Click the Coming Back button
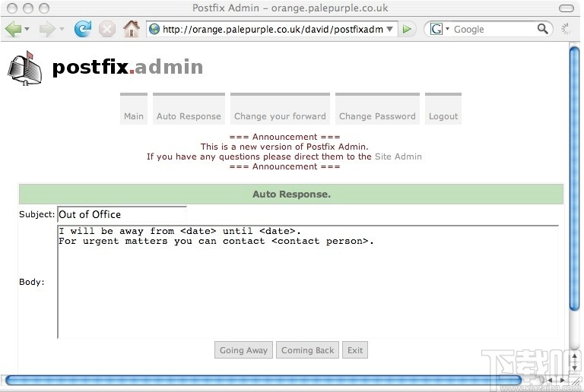This screenshot has width=584, height=392. 308,350
